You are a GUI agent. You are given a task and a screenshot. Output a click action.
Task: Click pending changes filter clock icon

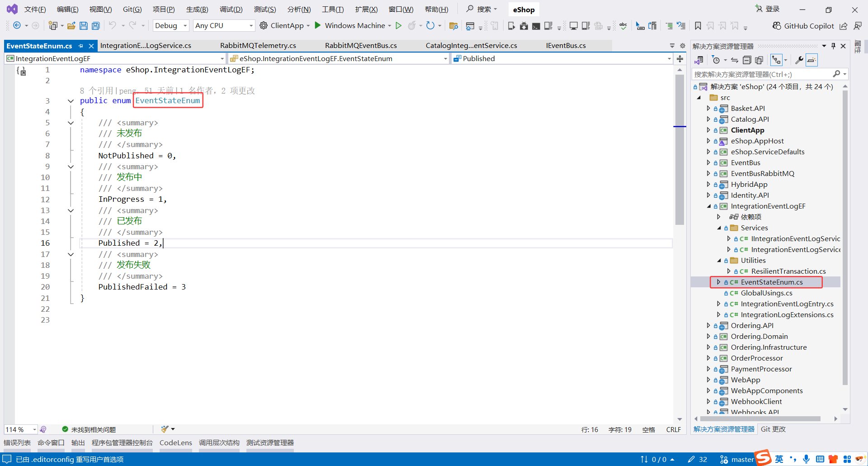point(716,60)
